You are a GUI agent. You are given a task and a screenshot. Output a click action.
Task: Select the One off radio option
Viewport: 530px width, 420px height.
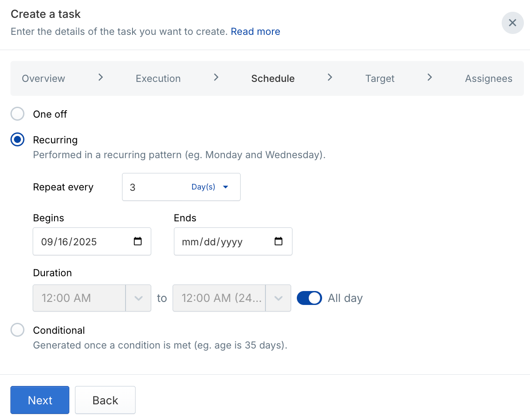click(x=17, y=114)
